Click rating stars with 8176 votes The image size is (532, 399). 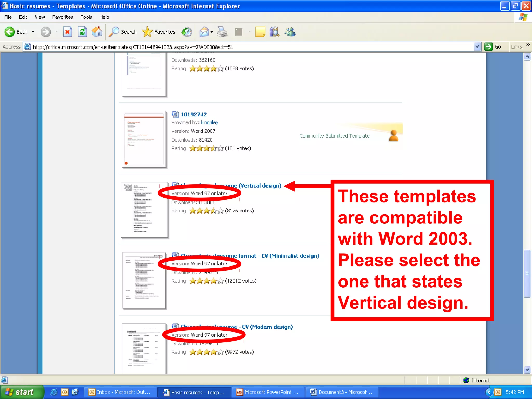coord(207,211)
